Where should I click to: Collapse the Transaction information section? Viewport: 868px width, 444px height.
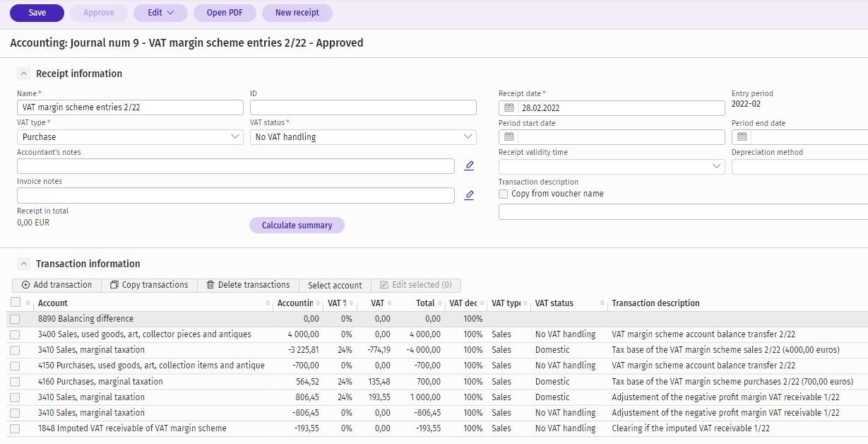pos(24,264)
